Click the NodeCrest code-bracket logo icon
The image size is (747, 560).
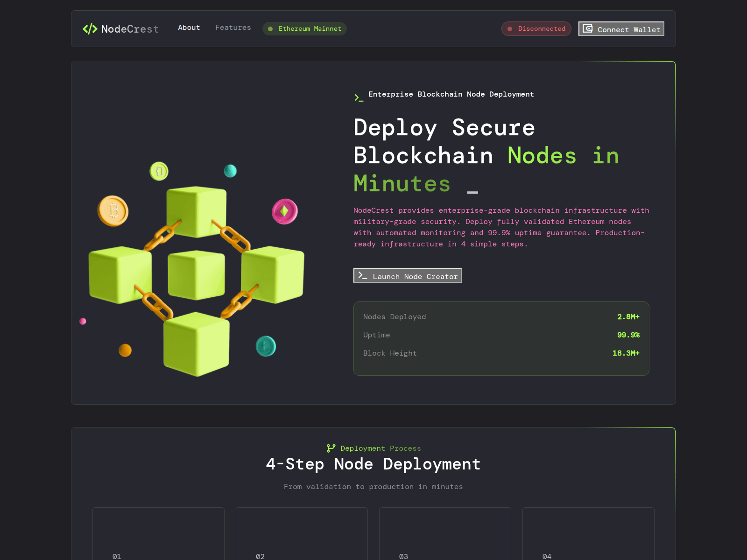pyautogui.click(x=90, y=29)
